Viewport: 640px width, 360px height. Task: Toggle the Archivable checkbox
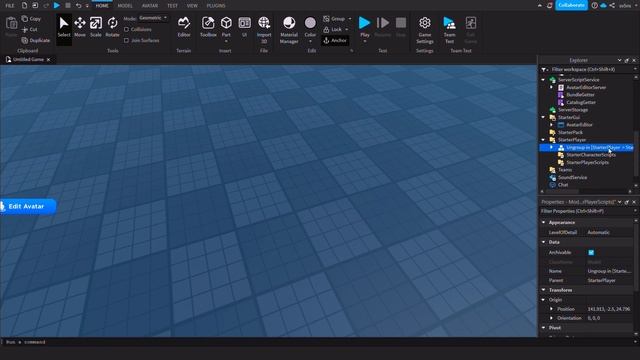(x=591, y=252)
